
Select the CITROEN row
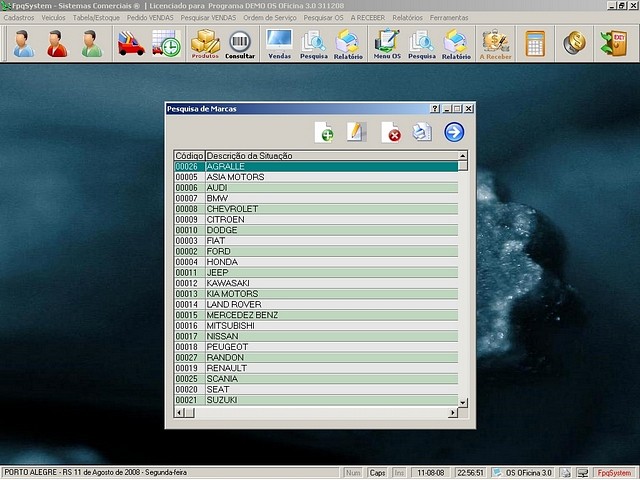[x=316, y=219]
